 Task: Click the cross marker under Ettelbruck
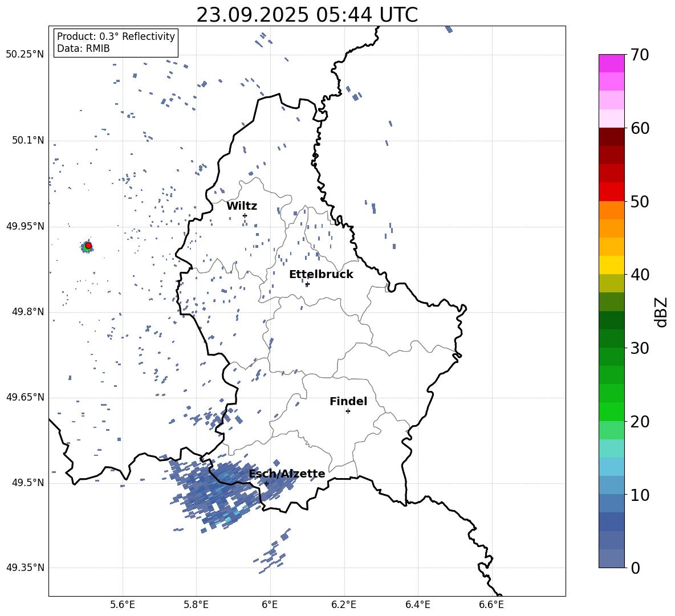pyautogui.click(x=307, y=284)
